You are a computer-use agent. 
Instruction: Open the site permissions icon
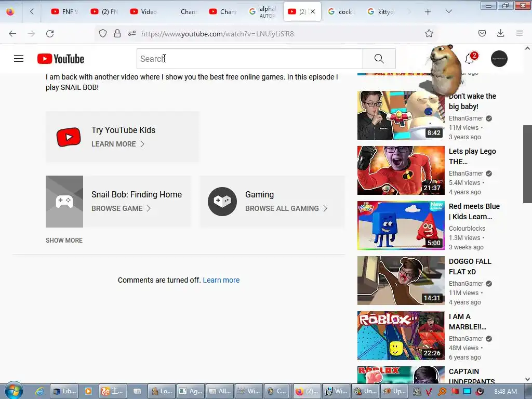click(x=132, y=33)
